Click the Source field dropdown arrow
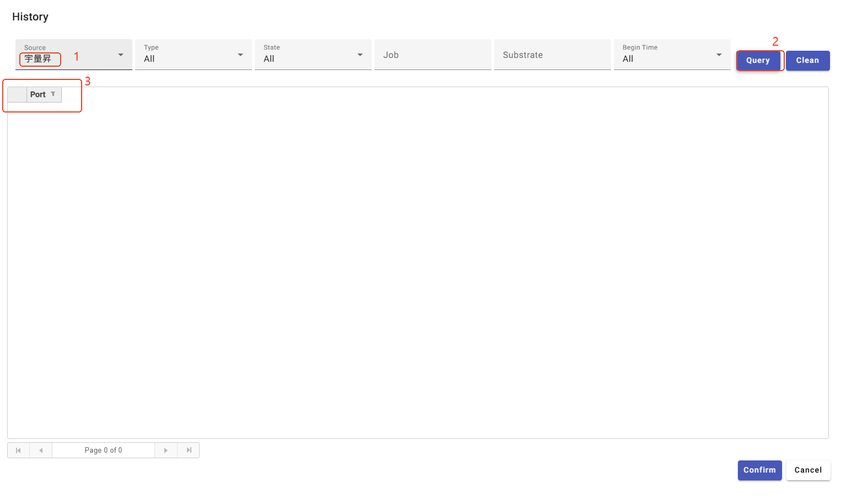 (121, 55)
